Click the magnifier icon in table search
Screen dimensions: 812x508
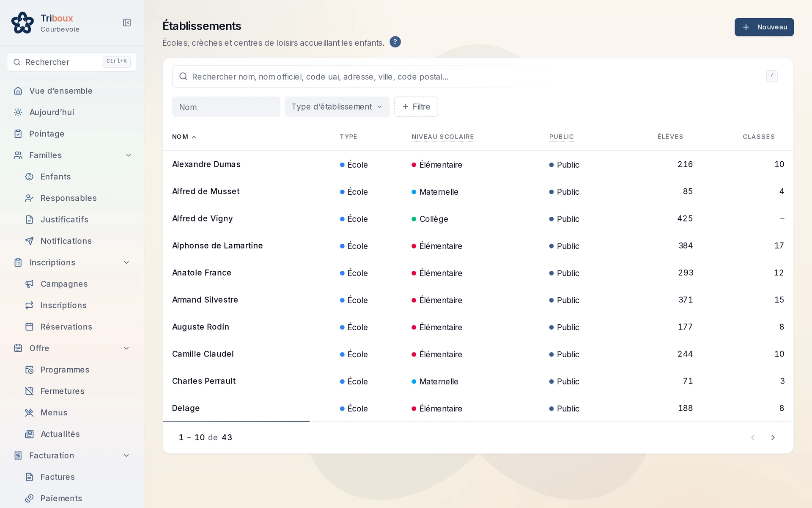tap(183, 76)
